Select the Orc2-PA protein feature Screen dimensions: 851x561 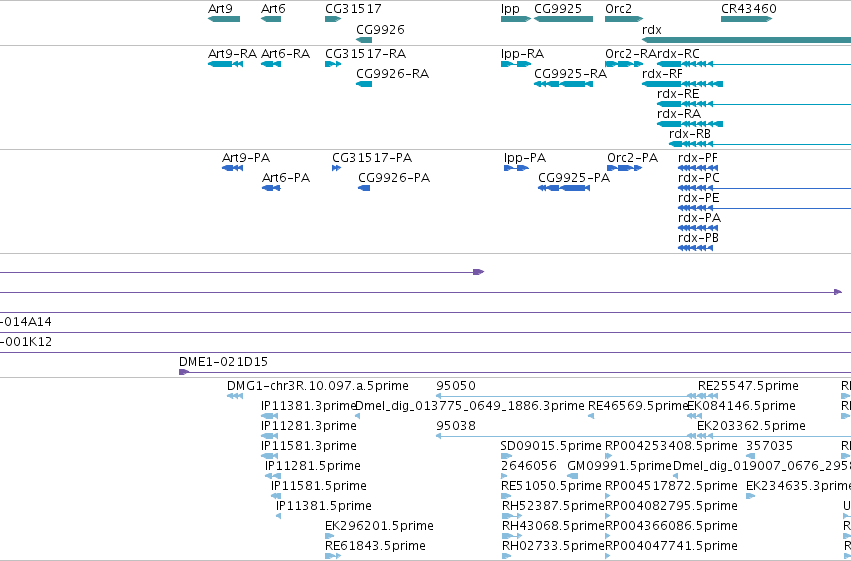[624, 168]
